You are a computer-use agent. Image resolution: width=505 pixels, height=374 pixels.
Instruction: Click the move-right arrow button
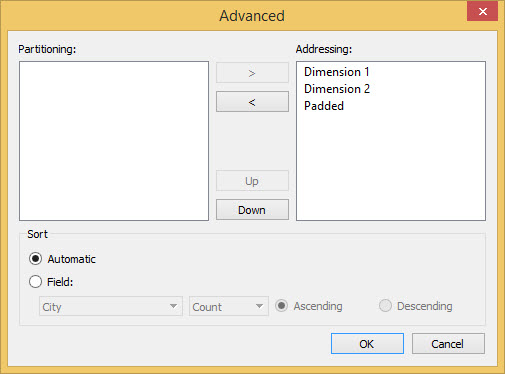(252, 73)
